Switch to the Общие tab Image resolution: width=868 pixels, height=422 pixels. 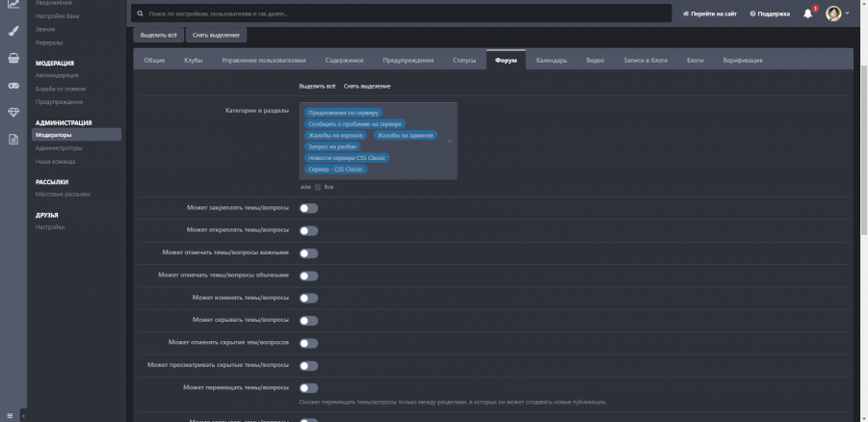point(154,61)
